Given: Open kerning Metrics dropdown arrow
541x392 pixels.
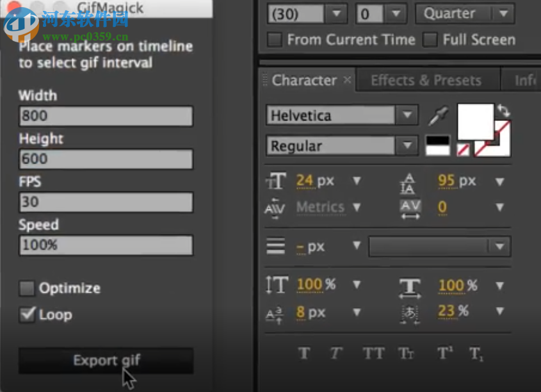Looking at the screenshot, I should pos(357,207).
